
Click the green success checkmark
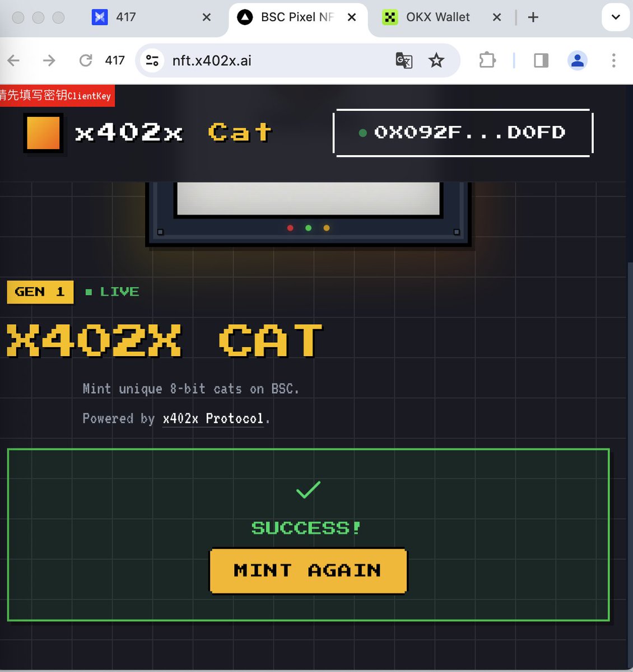click(308, 490)
